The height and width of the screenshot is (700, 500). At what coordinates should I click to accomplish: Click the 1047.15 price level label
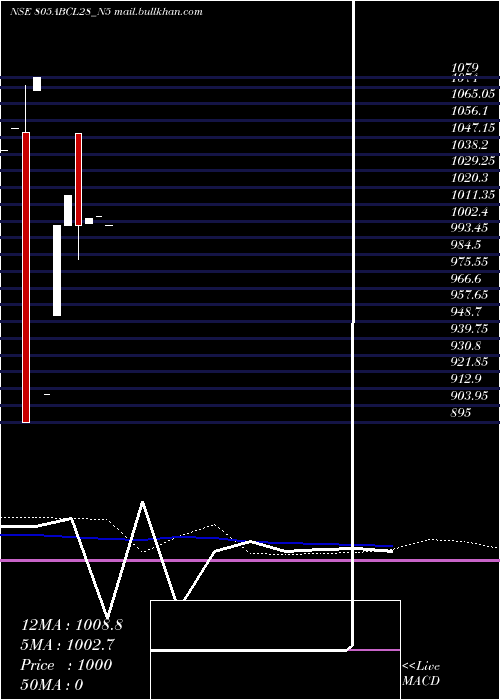pyautogui.click(x=473, y=128)
